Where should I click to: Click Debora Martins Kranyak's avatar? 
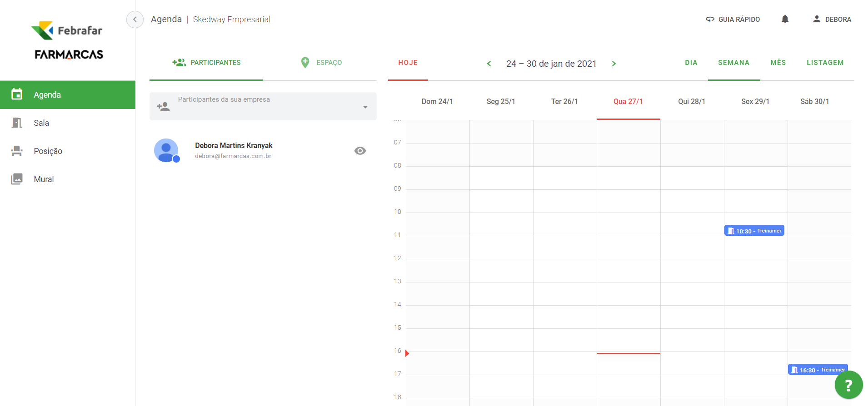click(166, 150)
